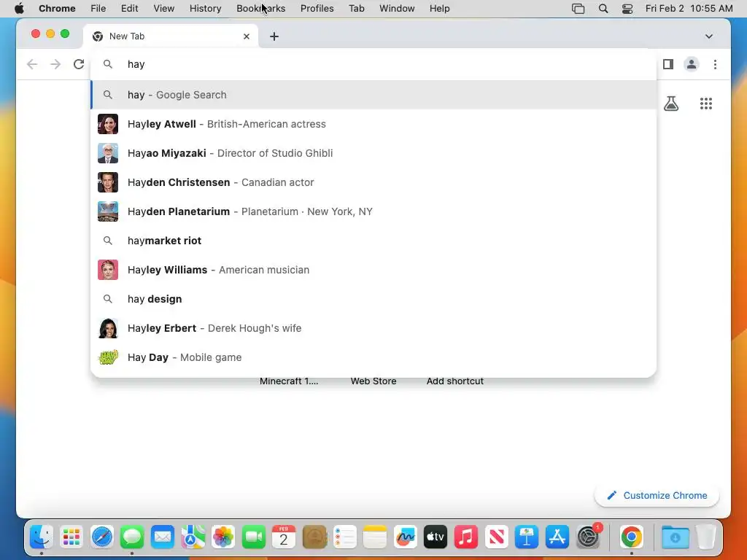Open the Help menu
747x560 pixels.
point(439,9)
